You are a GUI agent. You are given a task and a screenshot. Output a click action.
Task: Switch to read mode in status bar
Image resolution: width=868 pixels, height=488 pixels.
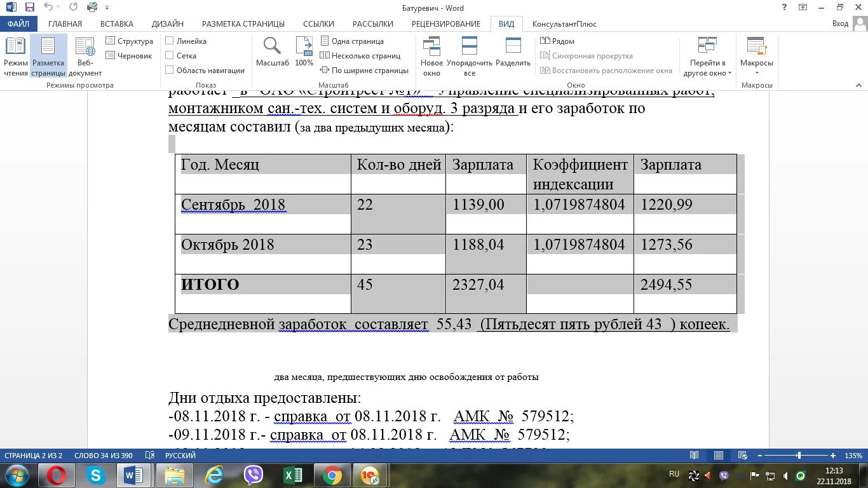[x=695, y=456]
